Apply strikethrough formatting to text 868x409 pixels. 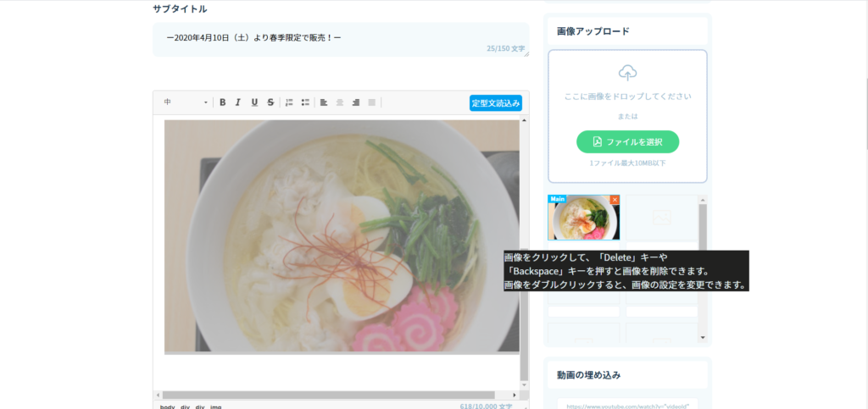coord(270,102)
